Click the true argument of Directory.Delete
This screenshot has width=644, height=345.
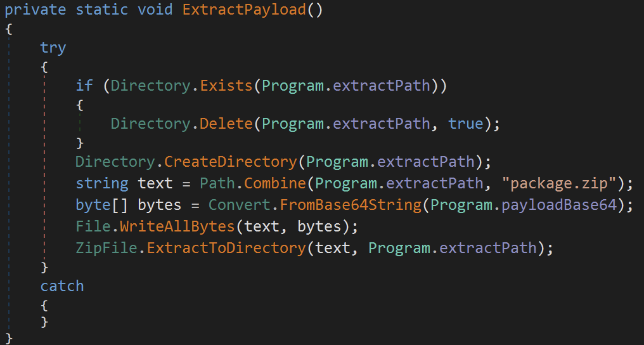tap(465, 123)
